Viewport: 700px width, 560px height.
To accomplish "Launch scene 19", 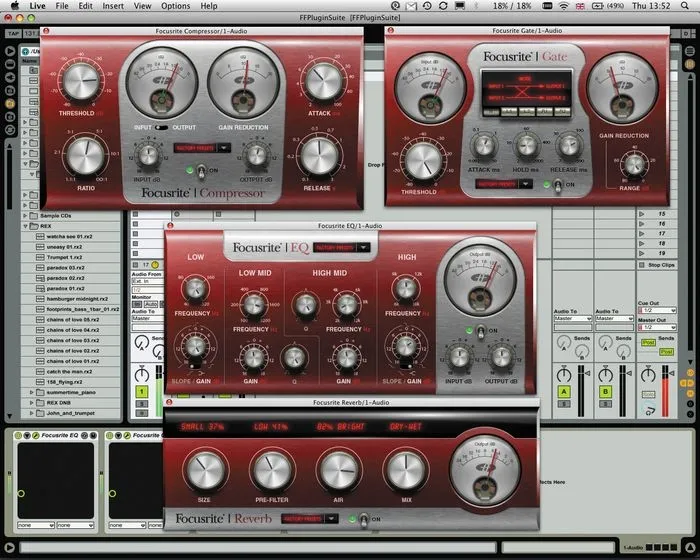I will pyautogui.click(x=642, y=253).
